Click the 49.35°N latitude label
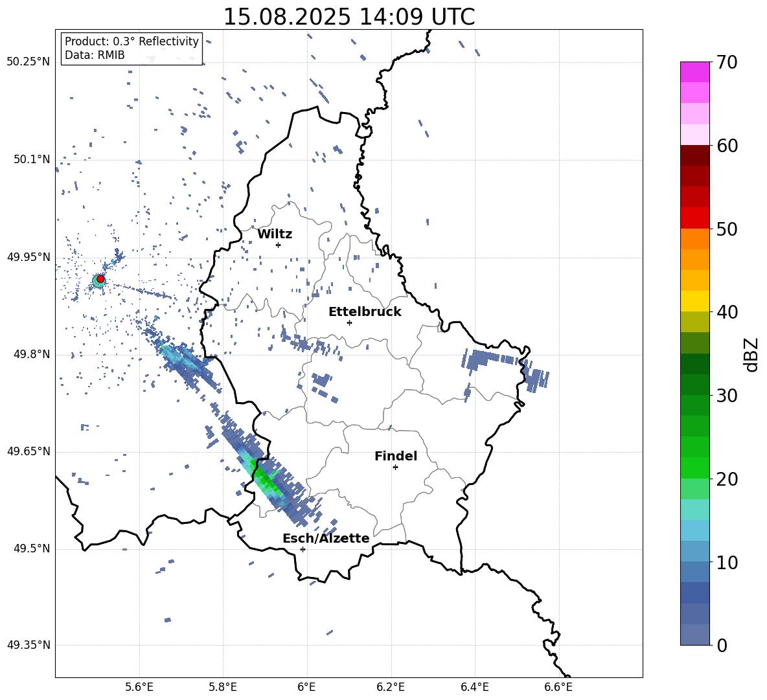This screenshot has width=767, height=700. (x=29, y=645)
